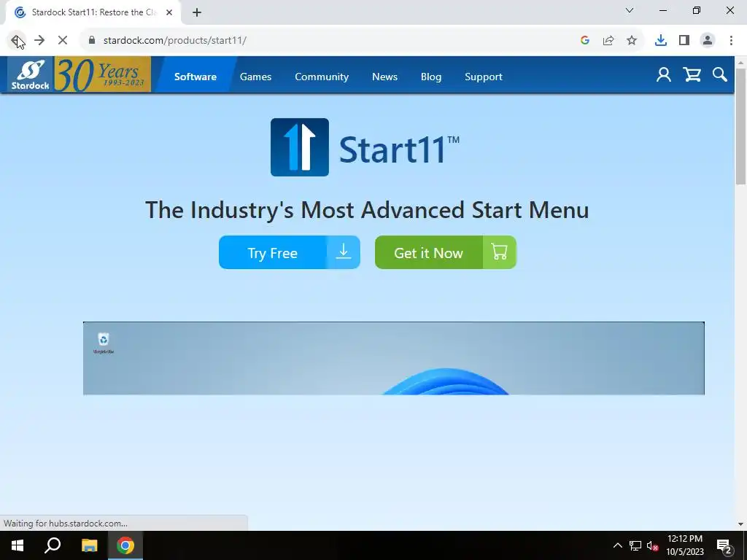Click the Get it Now button
The image size is (747, 560).
coord(446,252)
